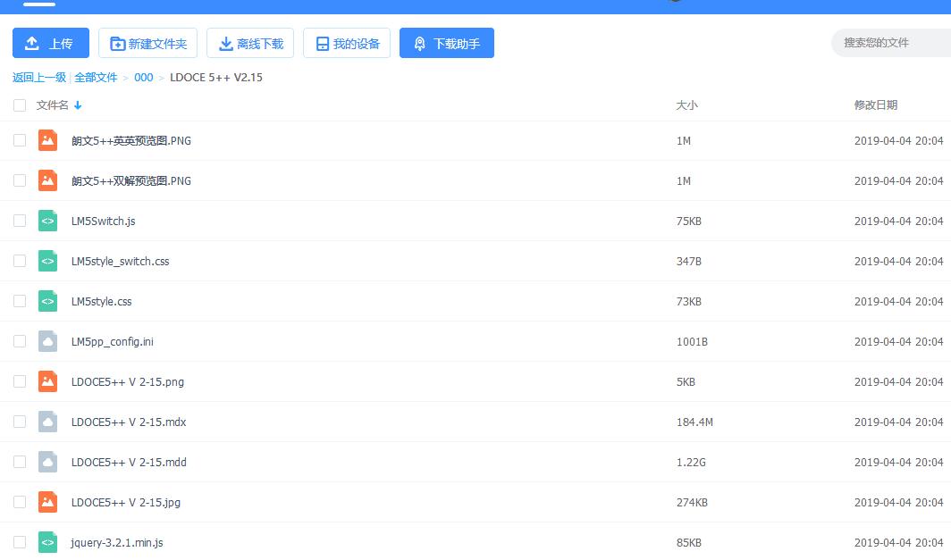Open file name LM5style_switch.css
The width and height of the screenshot is (951, 560).
(x=120, y=261)
